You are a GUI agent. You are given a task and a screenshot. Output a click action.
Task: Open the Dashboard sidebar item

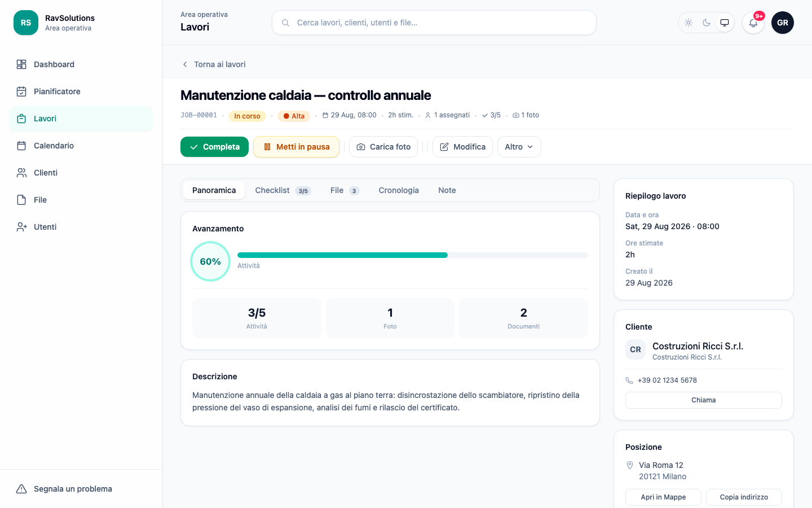coord(81,64)
